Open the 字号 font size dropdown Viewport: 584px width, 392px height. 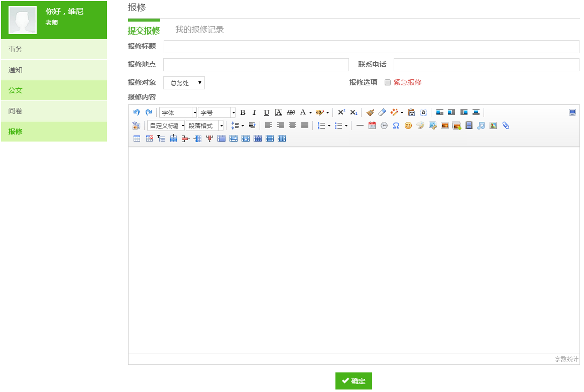216,112
